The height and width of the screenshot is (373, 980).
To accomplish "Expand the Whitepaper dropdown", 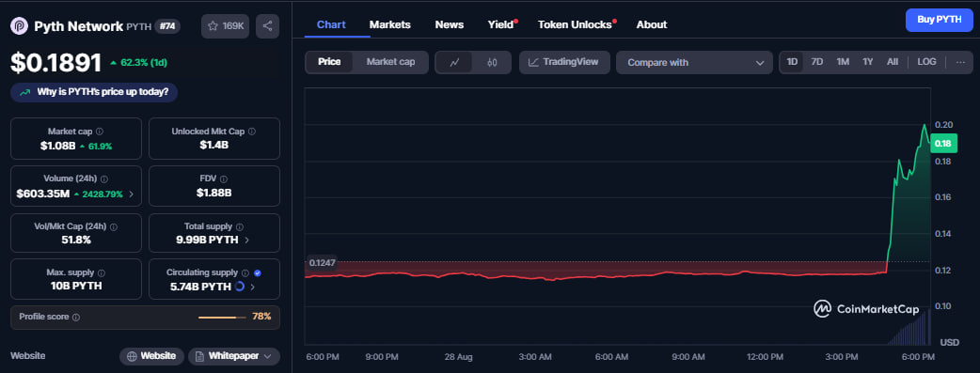I will [234, 356].
